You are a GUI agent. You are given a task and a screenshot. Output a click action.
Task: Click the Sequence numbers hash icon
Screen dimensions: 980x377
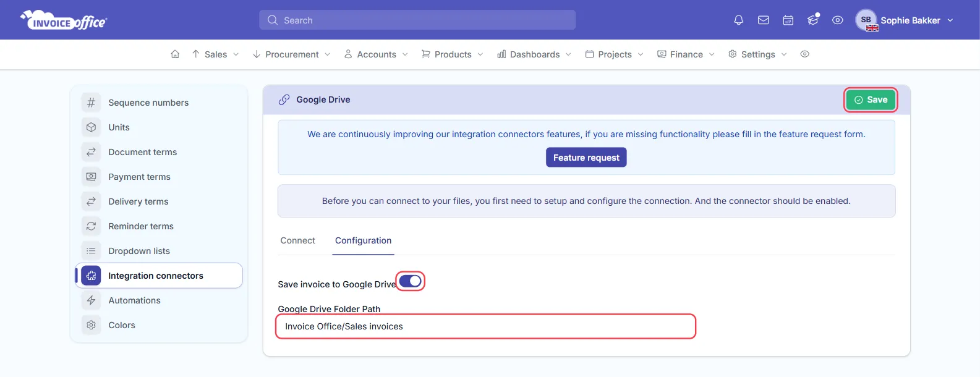click(91, 103)
